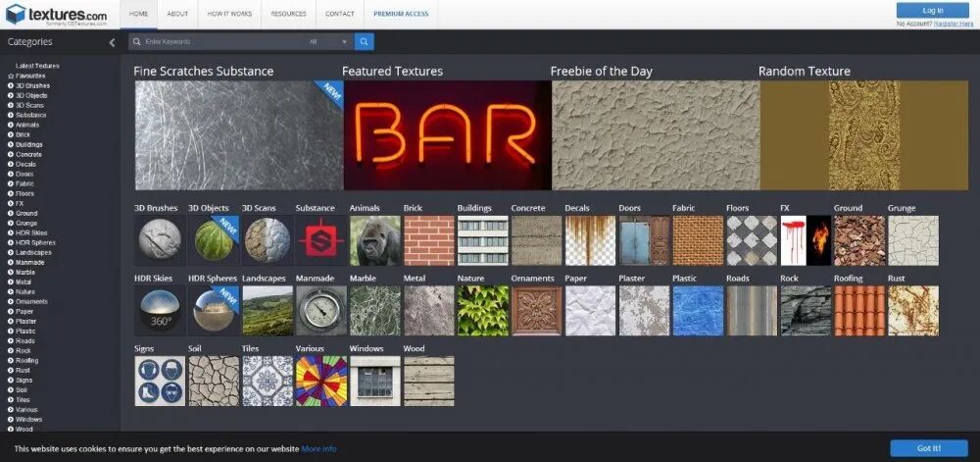
Task: Click the textures.com cube logo
Action: point(15,14)
